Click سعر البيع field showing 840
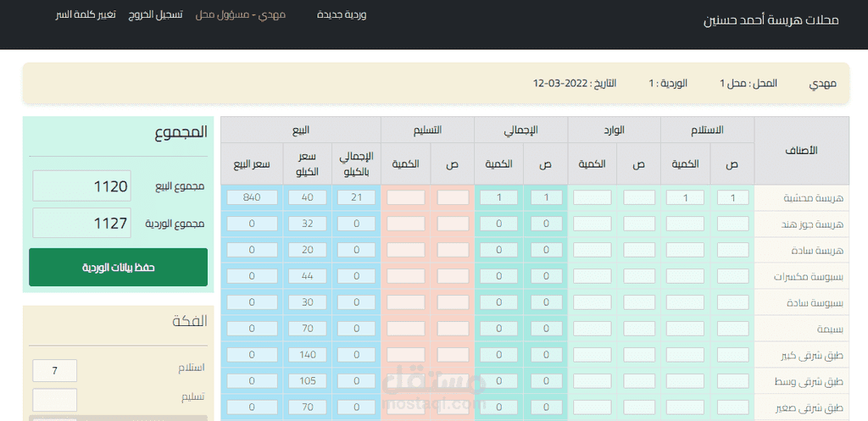Image resolution: width=868 pixels, height=421 pixels. point(252,197)
